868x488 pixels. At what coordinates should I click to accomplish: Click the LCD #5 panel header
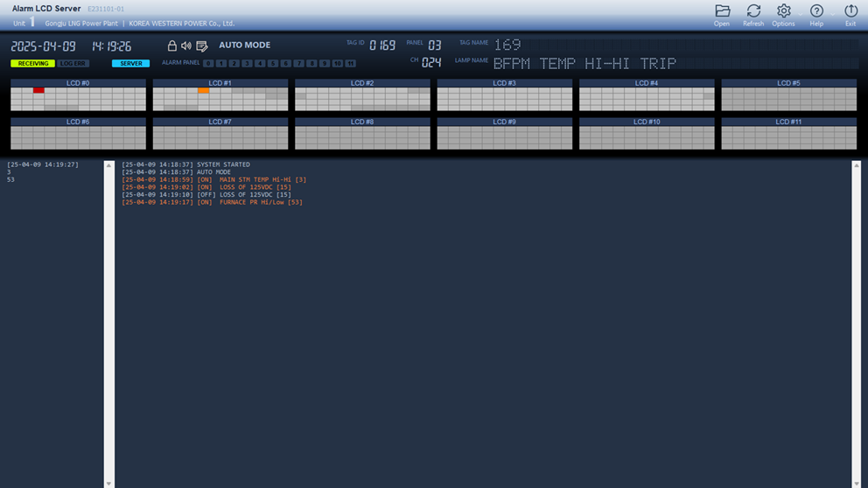pyautogui.click(x=788, y=83)
